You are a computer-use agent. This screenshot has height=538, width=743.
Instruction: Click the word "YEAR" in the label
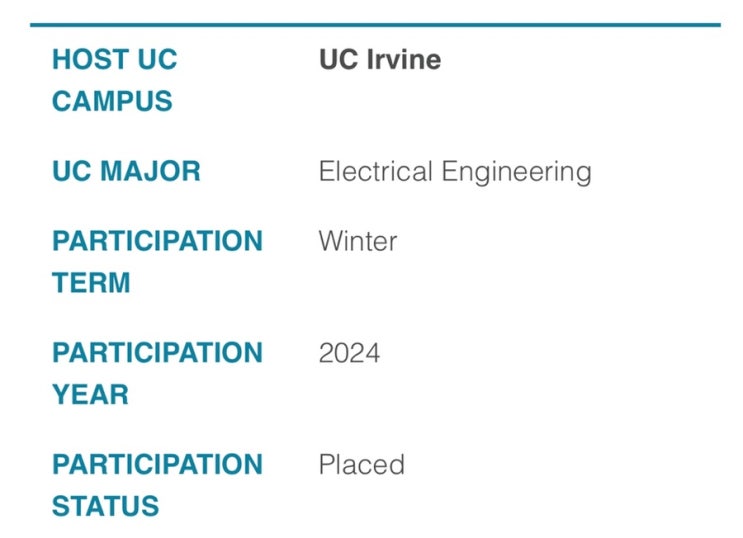[90, 395]
